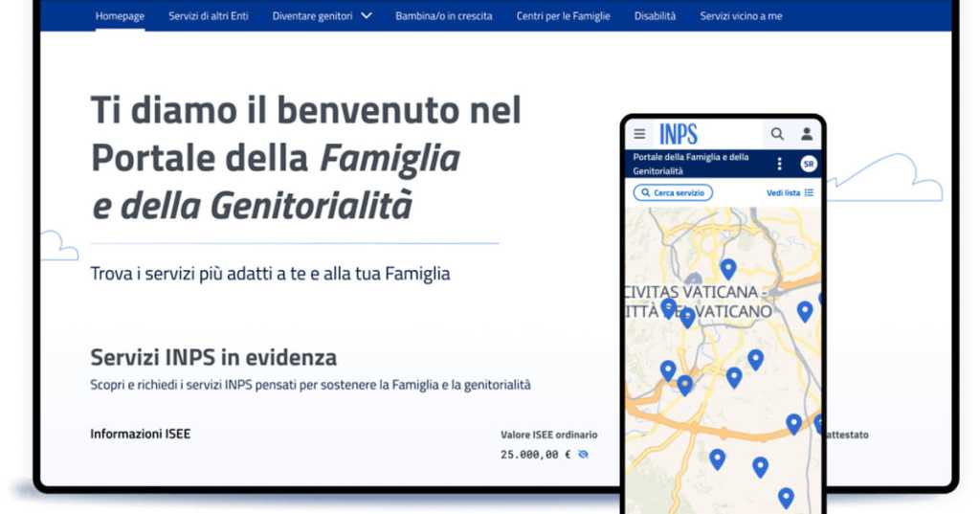Switch to Vedi lista view
The width and height of the screenshot is (980, 514).
[x=783, y=192]
